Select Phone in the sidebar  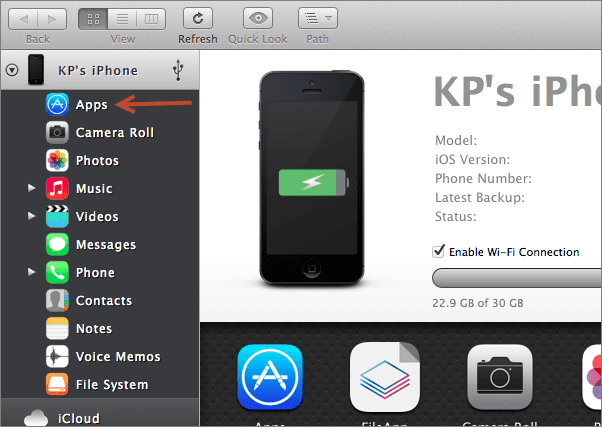[x=95, y=273]
